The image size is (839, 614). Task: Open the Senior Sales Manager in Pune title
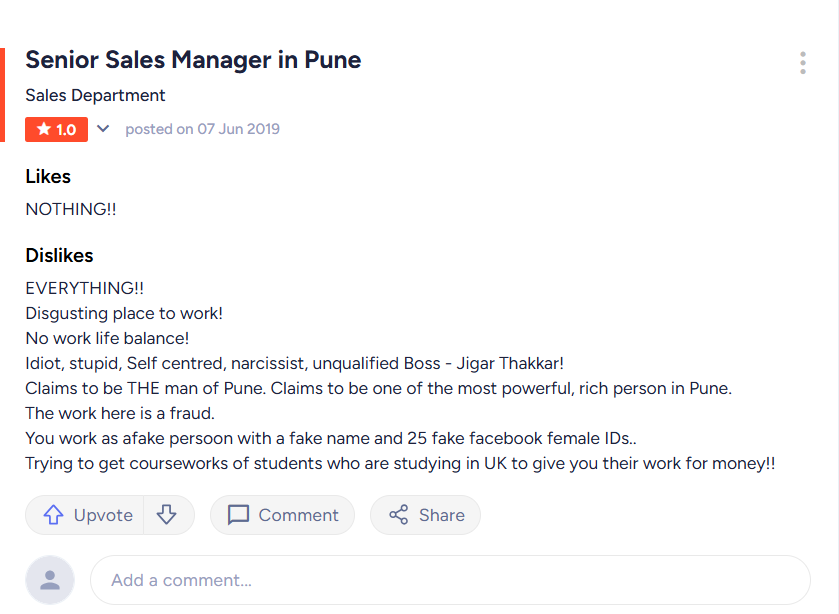coord(193,59)
